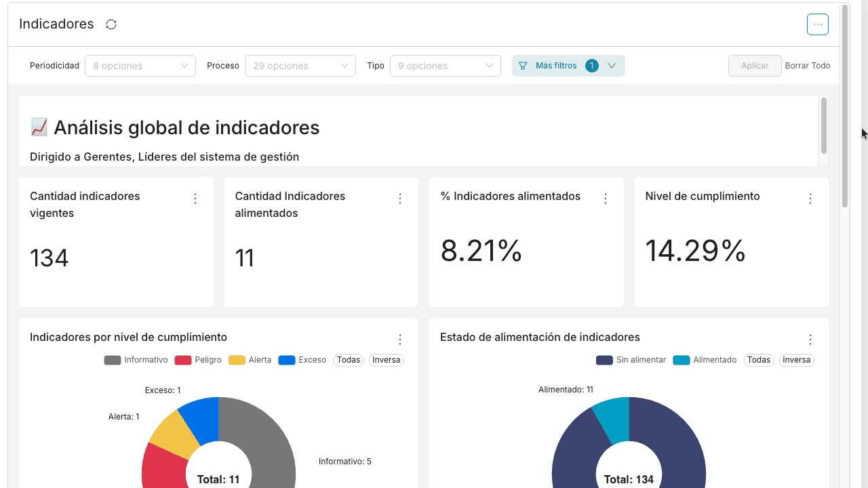
Task: Click Inversa in alimentación chart legend
Action: [797, 360]
